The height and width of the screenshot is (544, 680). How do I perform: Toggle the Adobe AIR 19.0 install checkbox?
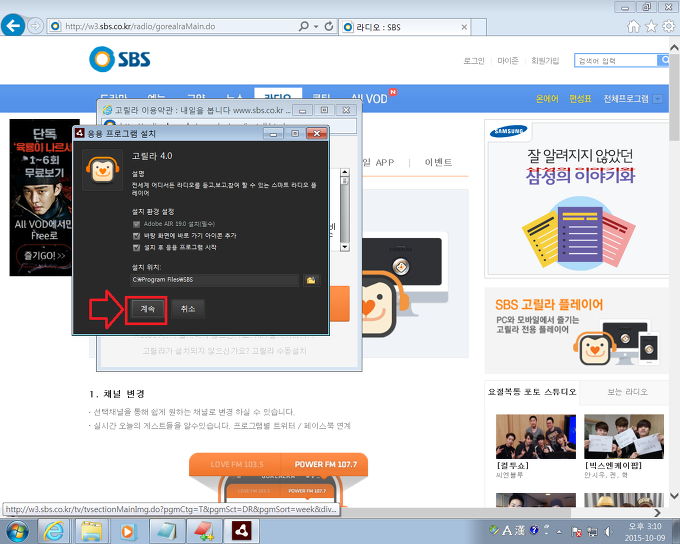pyautogui.click(x=137, y=224)
